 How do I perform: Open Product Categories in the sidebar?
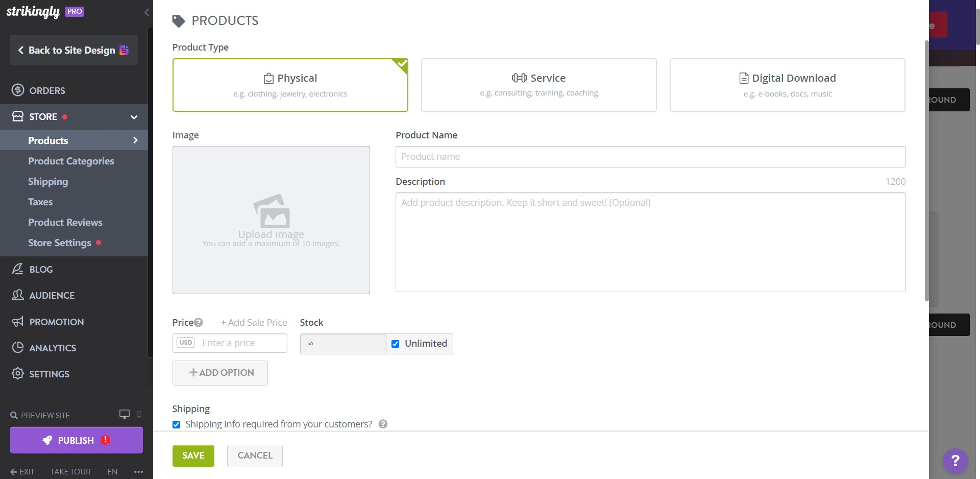click(71, 161)
